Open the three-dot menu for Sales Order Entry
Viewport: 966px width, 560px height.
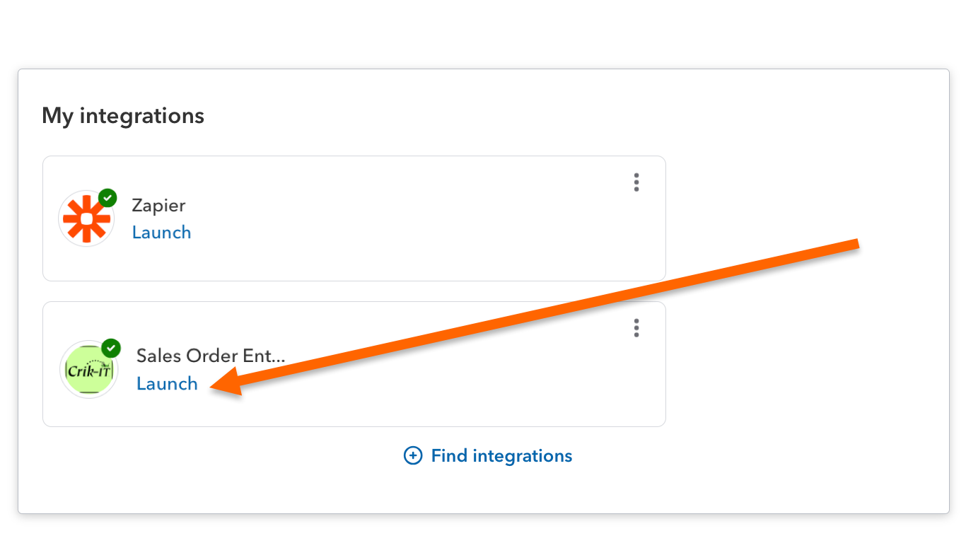(x=636, y=328)
